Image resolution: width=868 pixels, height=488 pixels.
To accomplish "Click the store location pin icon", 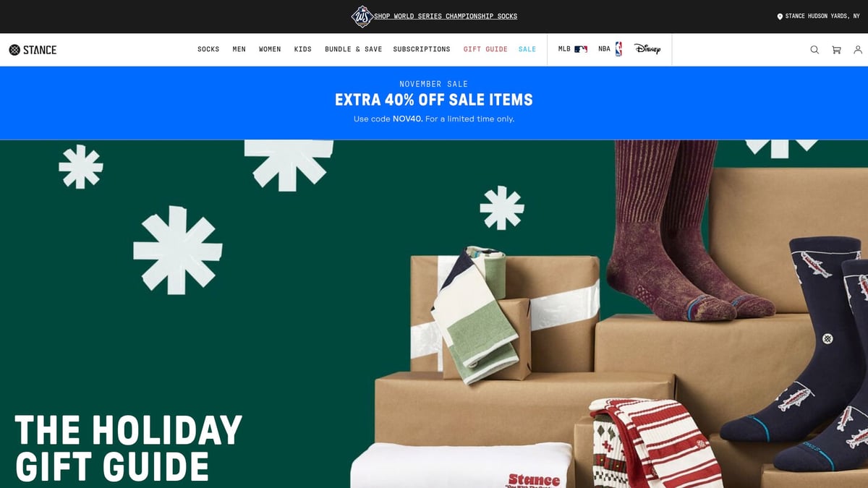I will click(x=780, y=17).
